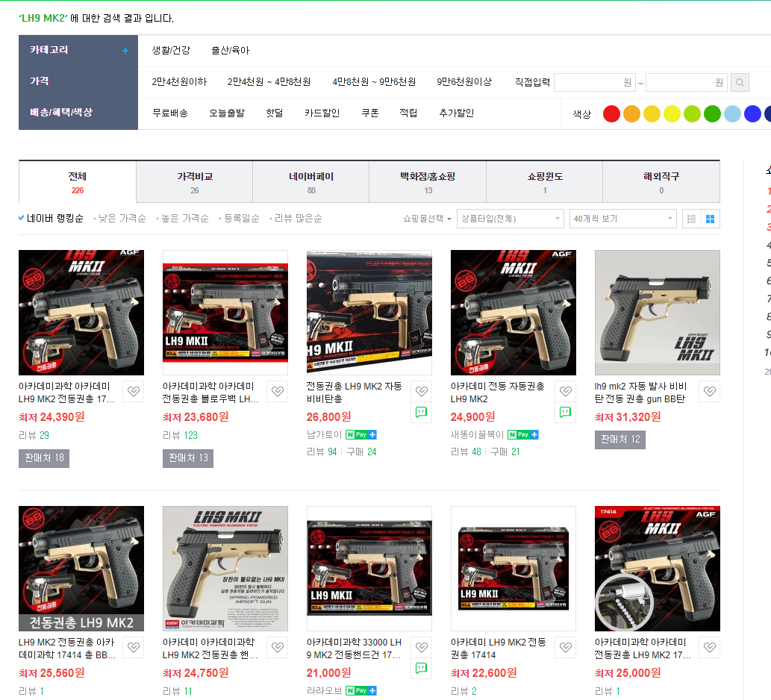Open 40개씩 보기 dropdown
771x700 pixels.
pyautogui.click(x=623, y=219)
